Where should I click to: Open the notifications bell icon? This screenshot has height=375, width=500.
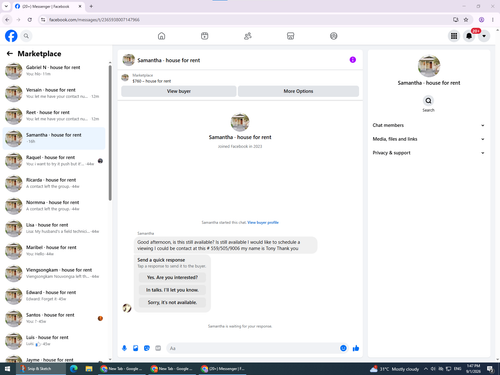click(469, 36)
